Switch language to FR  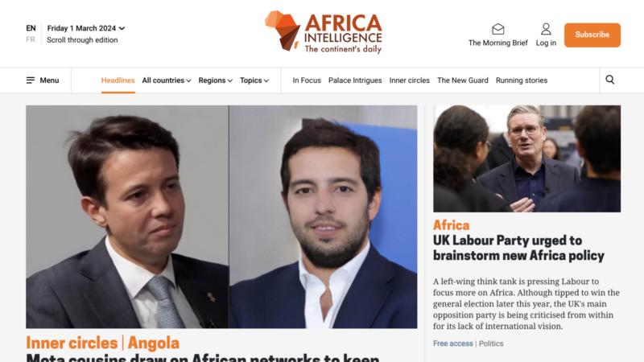[x=31, y=39]
